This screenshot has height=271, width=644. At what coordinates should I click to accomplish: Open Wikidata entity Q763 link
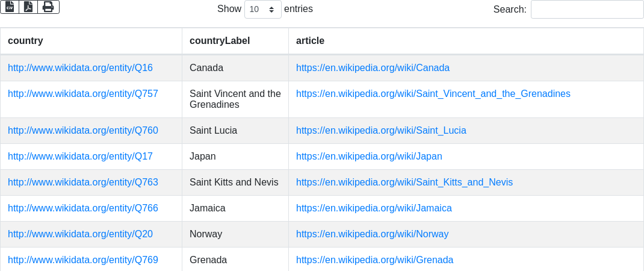click(x=83, y=182)
